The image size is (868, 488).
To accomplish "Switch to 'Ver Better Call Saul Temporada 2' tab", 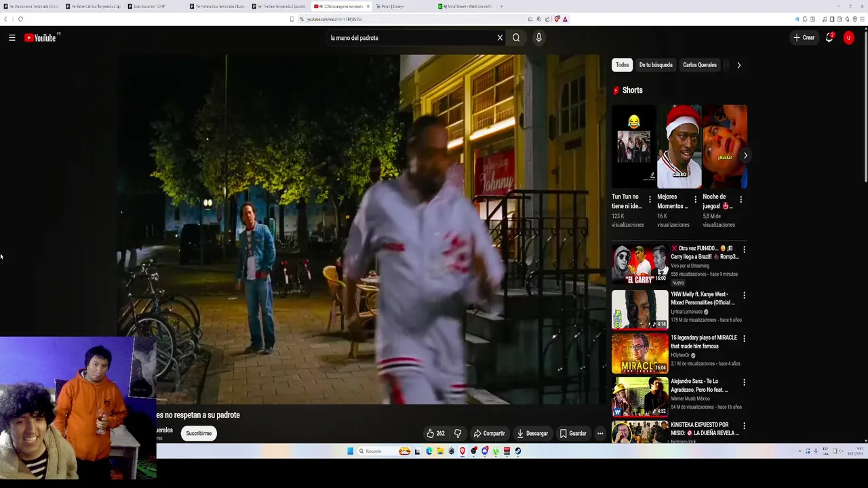I will click(93, 6).
